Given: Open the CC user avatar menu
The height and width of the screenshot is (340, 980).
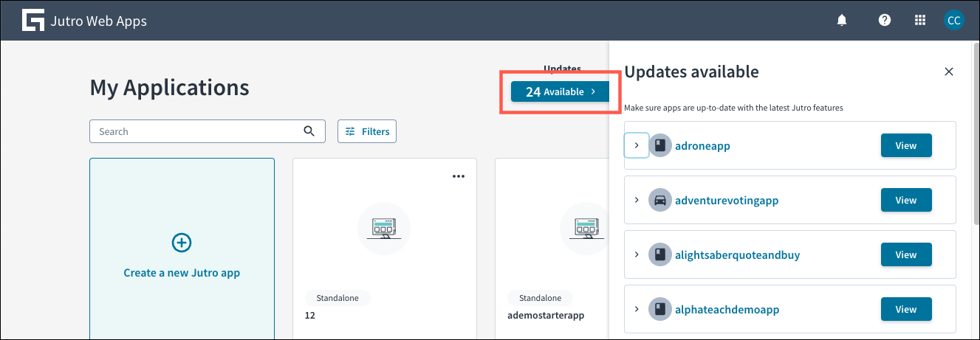Looking at the screenshot, I should pos(954,20).
